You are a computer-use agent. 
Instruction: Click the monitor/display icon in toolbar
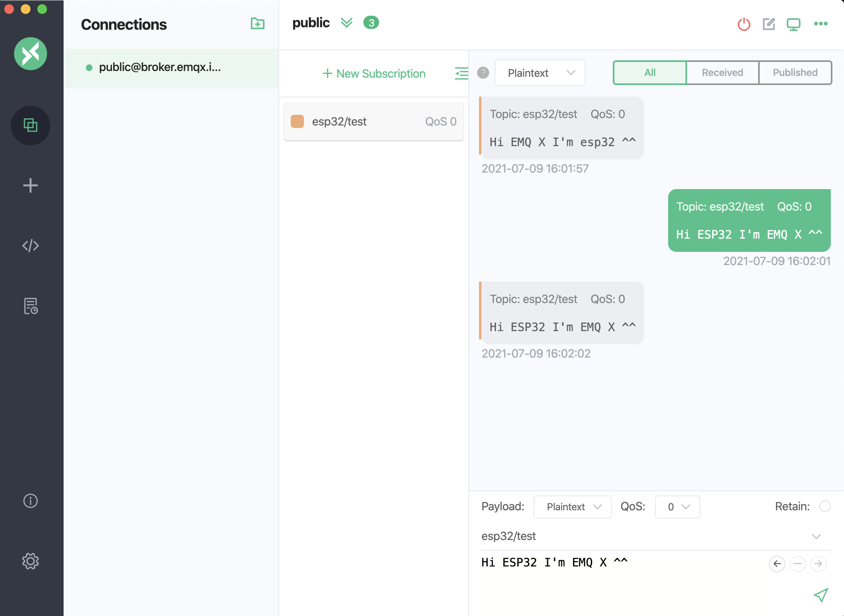pos(794,24)
